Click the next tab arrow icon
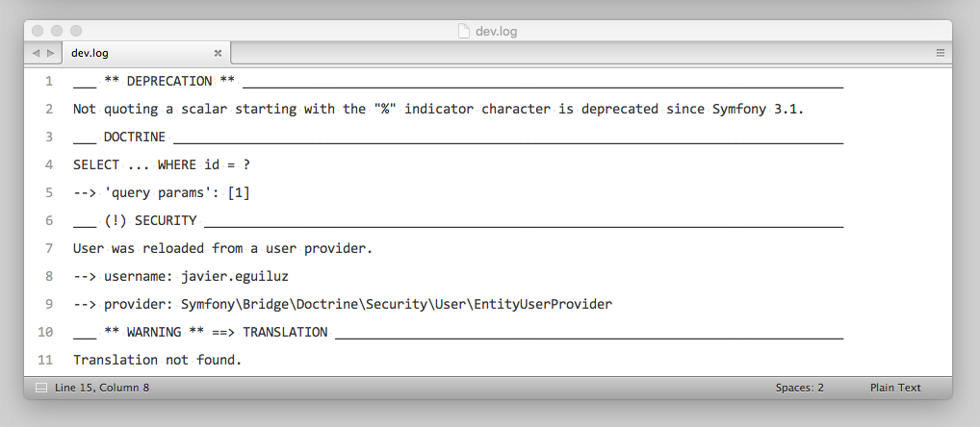The height and width of the screenshot is (427, 980). 51,54
